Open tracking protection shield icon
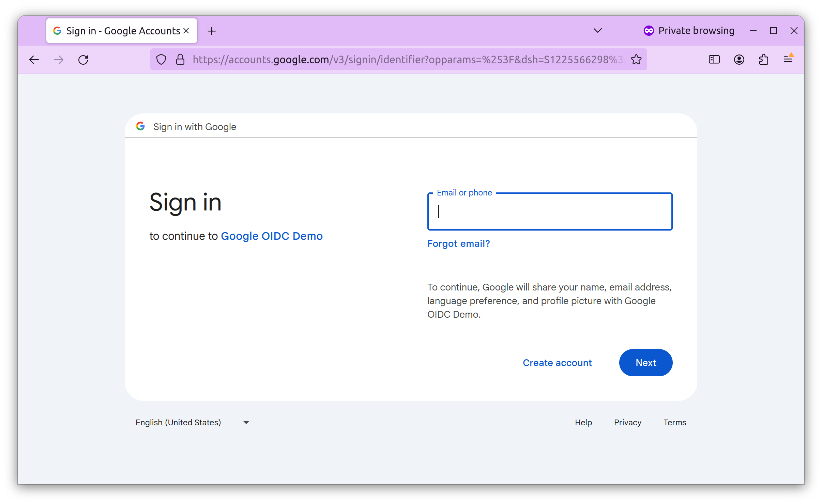This screenshot has height=504, width=822. click(x=161, y=60)
